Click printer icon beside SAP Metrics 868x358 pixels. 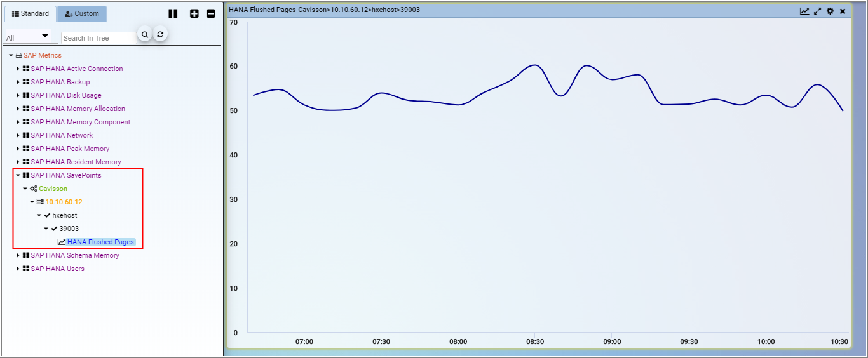[x=19, y=55]
